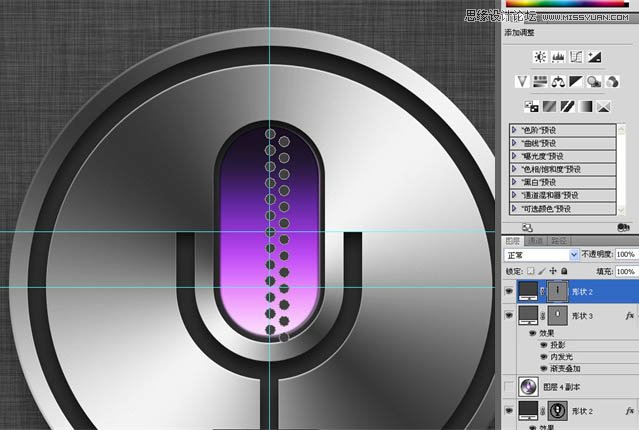The image size is (639, 430).
Task: Add a Color Balance adjustment (scales icon)
Action: pyautogui.click(x=557, y=82)
